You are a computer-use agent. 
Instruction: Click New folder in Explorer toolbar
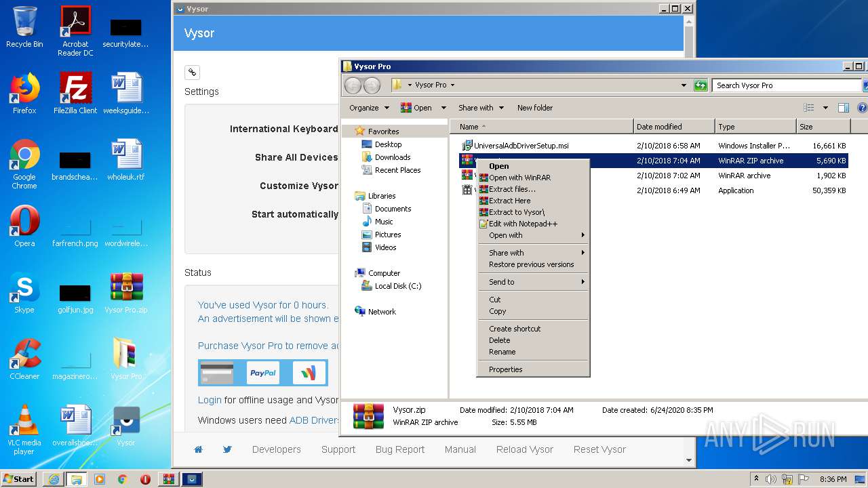pos(535,108)
